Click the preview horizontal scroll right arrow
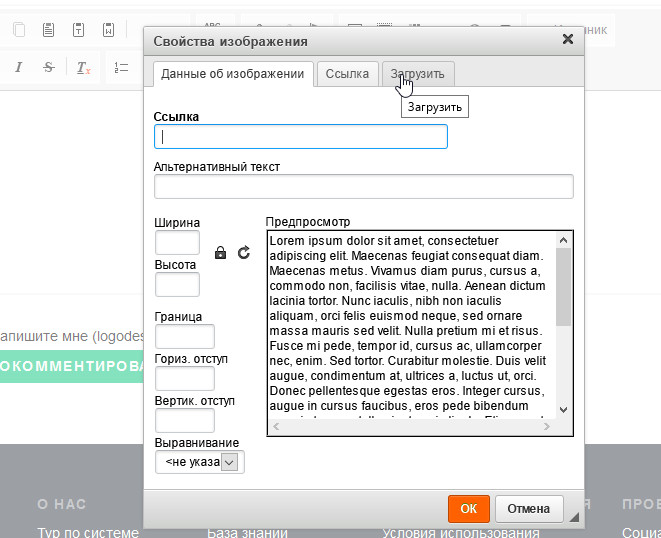Image resolution: width=661 pixels, height=538 pixels. coord(546,427)
